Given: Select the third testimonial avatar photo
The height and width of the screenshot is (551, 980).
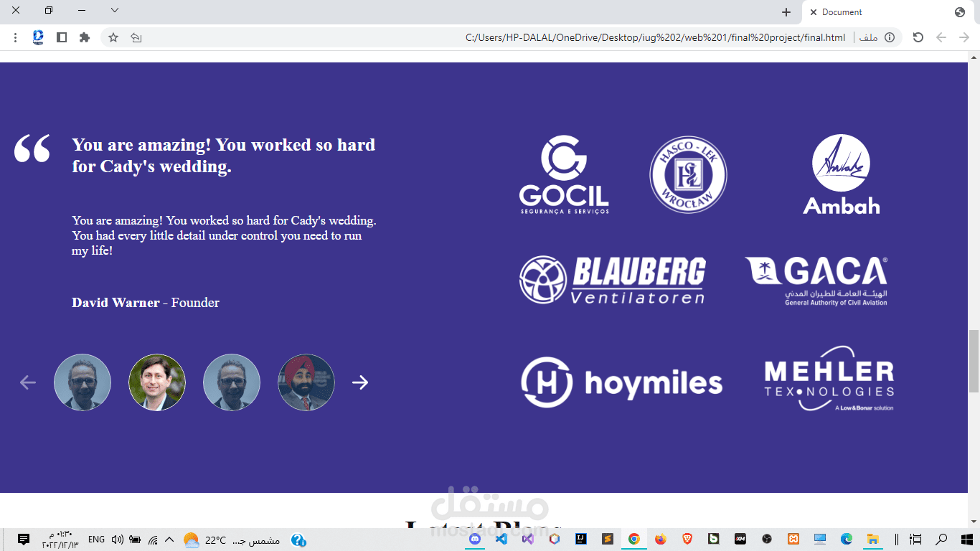Looking at the screenshot, I should [232, 382].
